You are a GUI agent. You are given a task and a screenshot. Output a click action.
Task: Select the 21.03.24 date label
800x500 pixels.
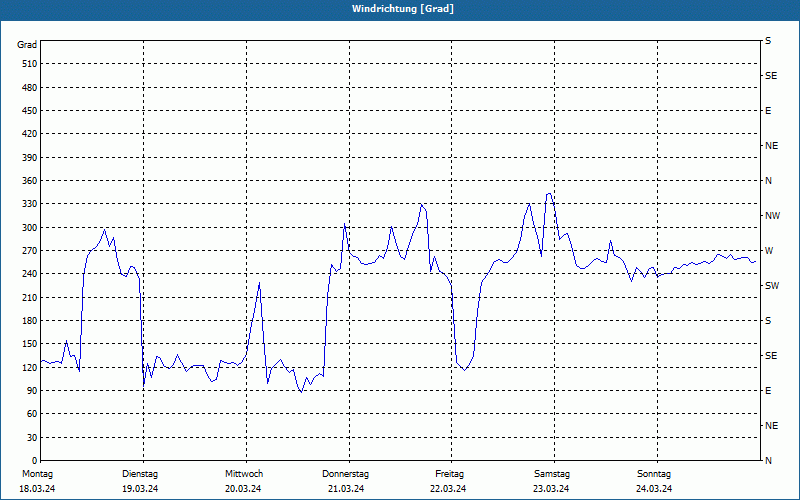(346, 489)
